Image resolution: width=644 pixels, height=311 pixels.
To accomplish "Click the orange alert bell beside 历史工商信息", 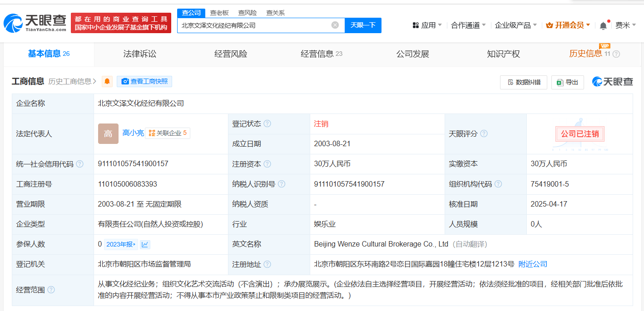I will coord(107,81).
